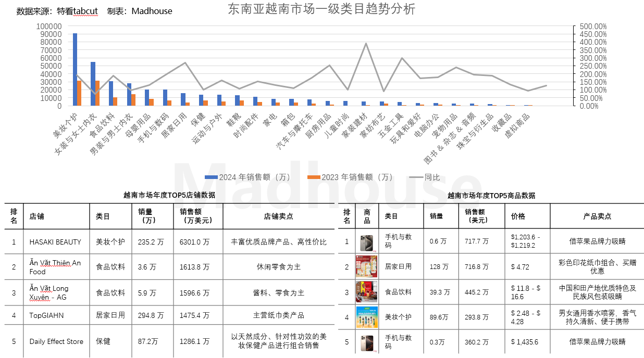Click the 100000 left axis label
Screen dimensions: 644x358
[49, 26]
